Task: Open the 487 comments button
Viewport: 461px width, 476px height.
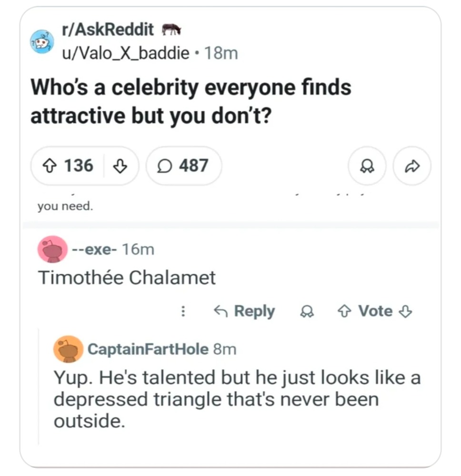Action: [184, 166]
